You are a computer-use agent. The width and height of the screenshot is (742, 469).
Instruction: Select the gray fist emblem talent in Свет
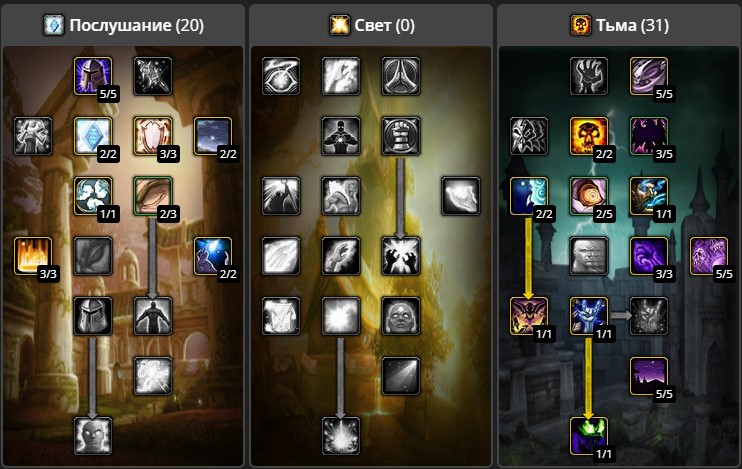tap(401, 136)
